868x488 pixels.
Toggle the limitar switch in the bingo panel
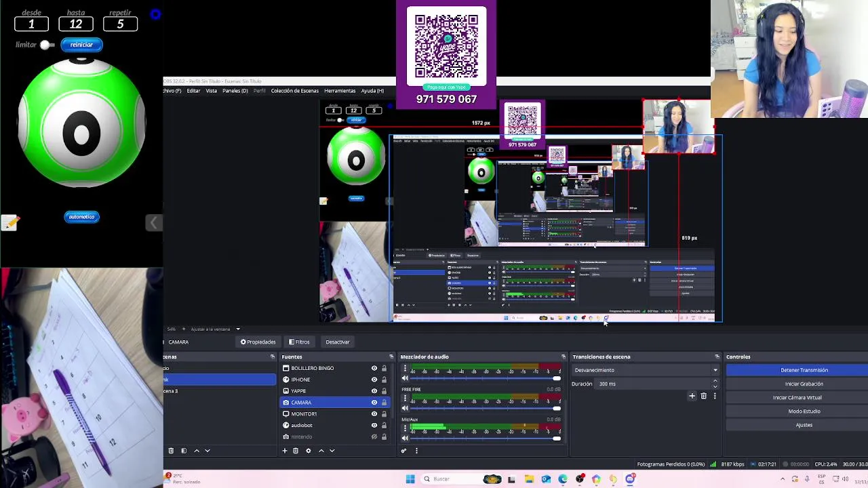coord(47,45)
